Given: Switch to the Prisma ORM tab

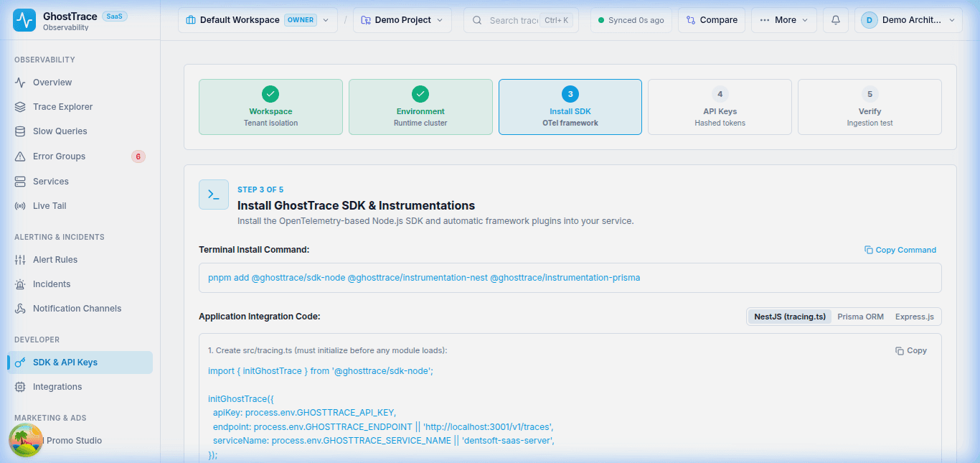Looking at the screenshot, I should point(860,317).
